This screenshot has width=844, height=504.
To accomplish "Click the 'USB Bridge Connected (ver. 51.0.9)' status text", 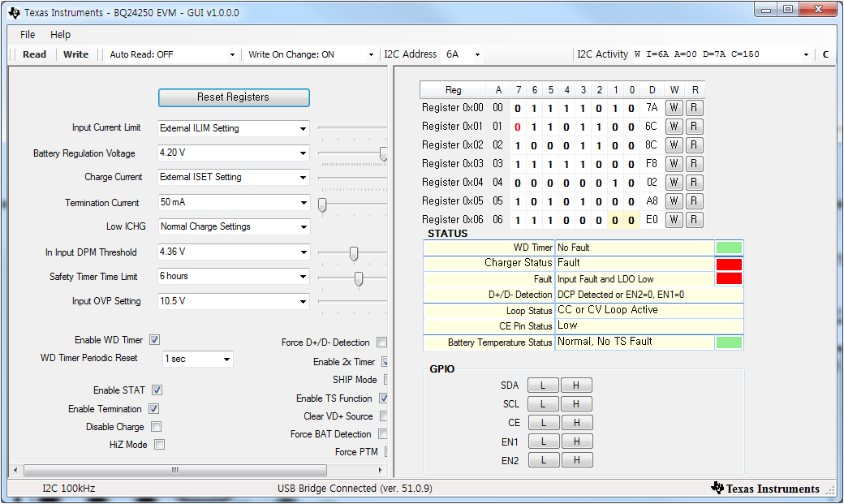I will (355, 489).
